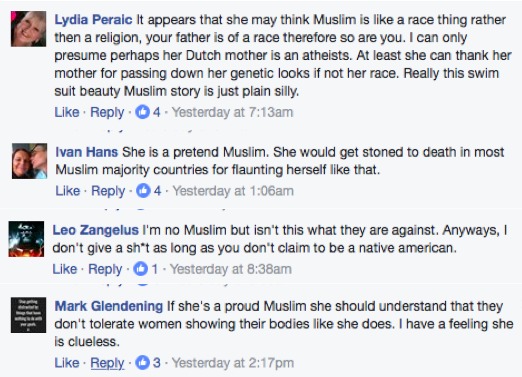Reply to Mark Glendening's comment
The height and width of the screenshot is (377, 522).
[107, 363]
